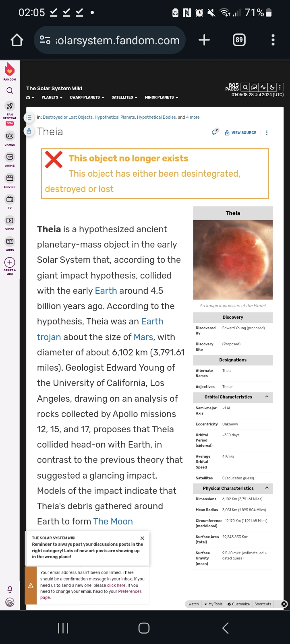Click the Theia planet infobox image

233,260
